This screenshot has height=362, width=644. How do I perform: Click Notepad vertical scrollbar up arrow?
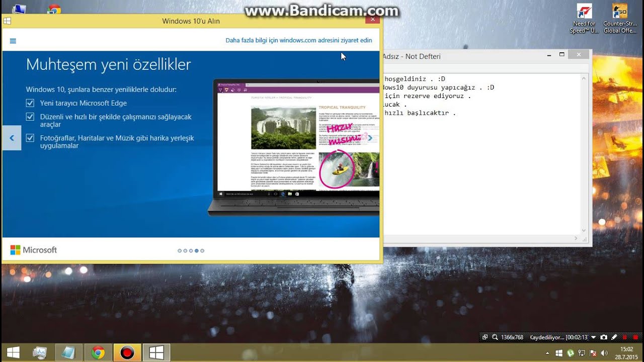coord(584,78)
